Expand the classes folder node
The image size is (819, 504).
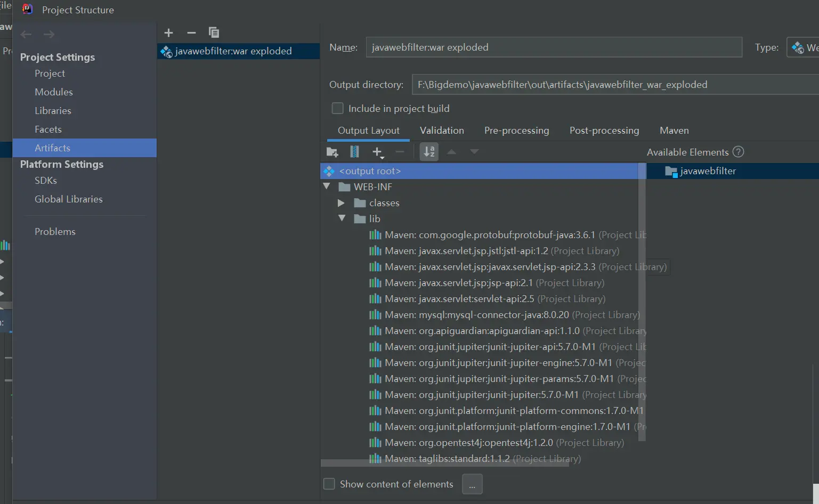click(x=341, y=203)
